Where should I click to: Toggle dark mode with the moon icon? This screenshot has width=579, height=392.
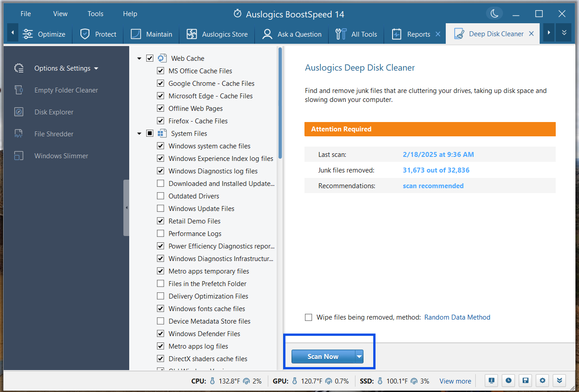(x=494, y=14)
